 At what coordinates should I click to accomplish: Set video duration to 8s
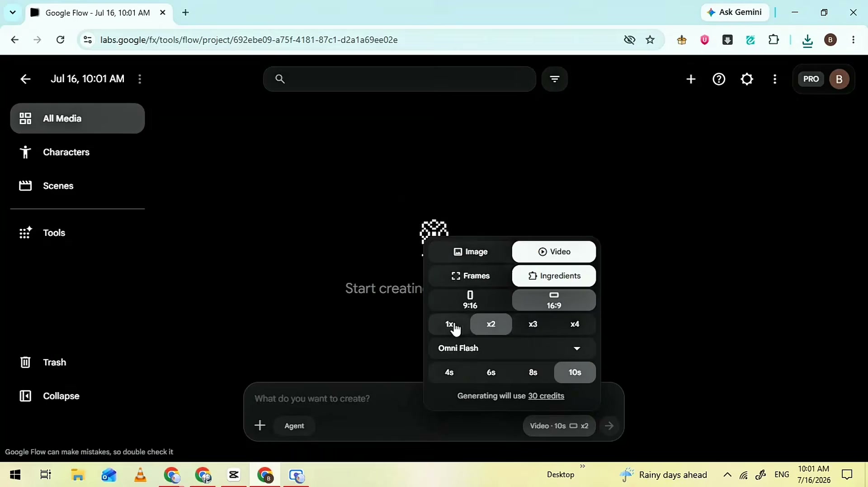[x=533, y=373]
